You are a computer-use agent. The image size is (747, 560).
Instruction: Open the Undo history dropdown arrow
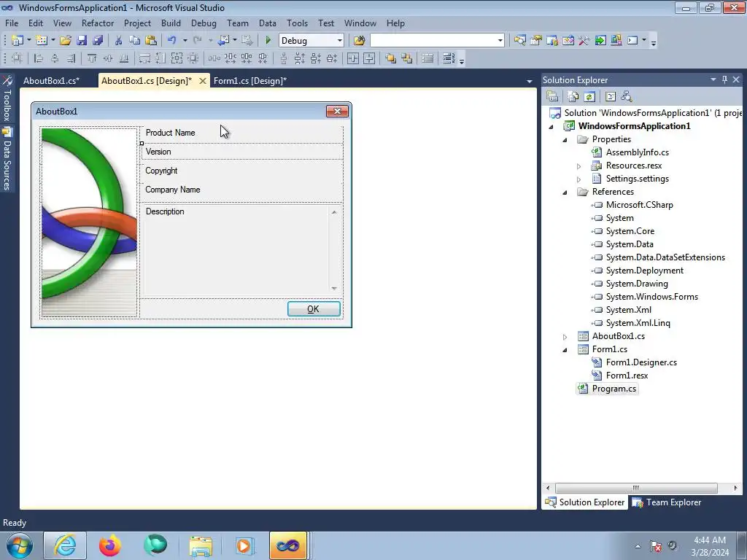click(x=185, y=41)
